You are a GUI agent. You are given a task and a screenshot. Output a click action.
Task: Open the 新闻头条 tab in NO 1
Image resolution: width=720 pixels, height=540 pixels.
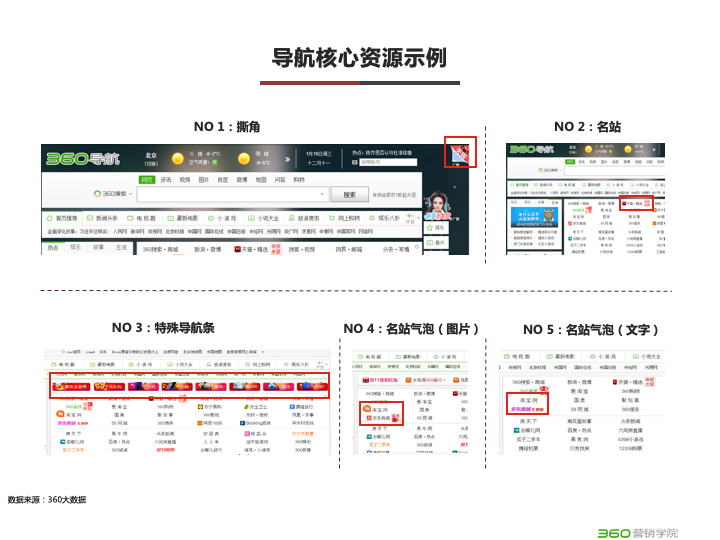(102, 218)
